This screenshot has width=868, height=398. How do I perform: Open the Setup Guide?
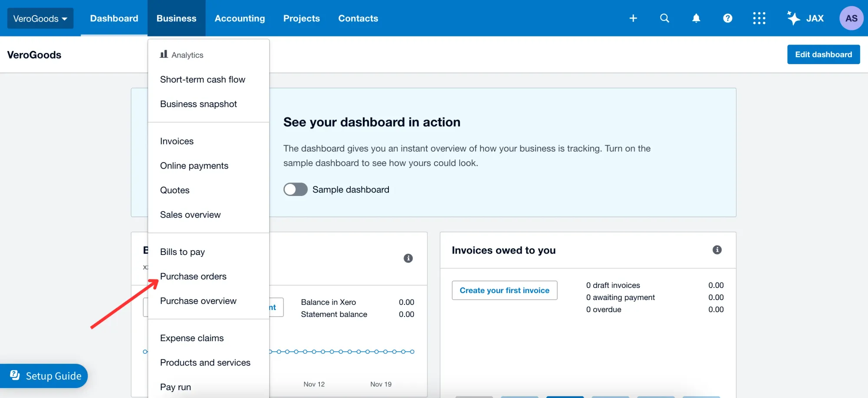(x=44, y=376)
